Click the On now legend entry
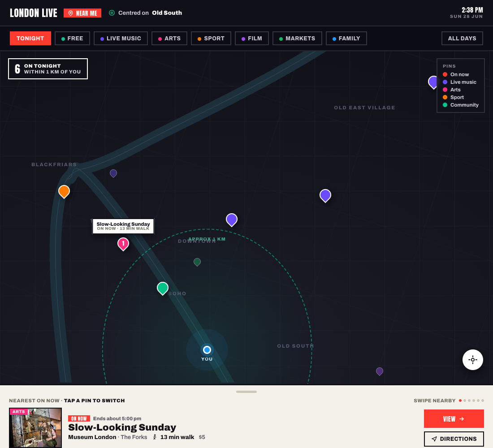Image resolution: width=493 pixels, height=448 pixels. click(x=456, y=74)
